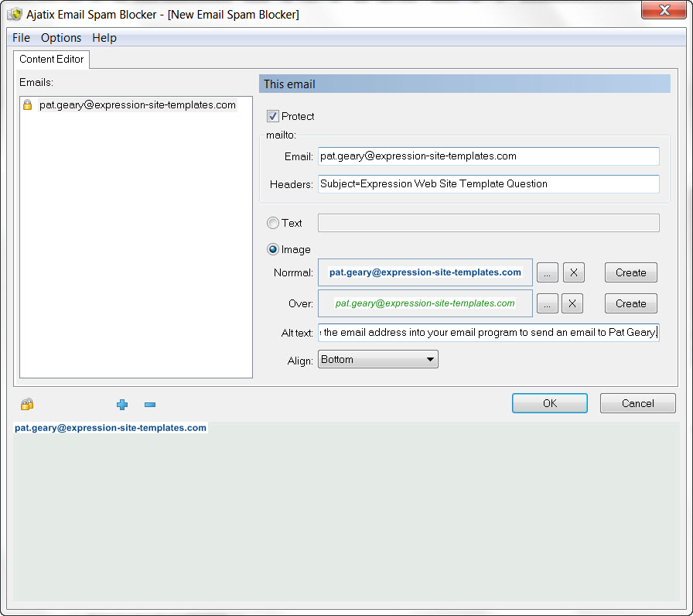Click into the Alt text field
This screenshot has width=693, height=616.
[488, 333]
